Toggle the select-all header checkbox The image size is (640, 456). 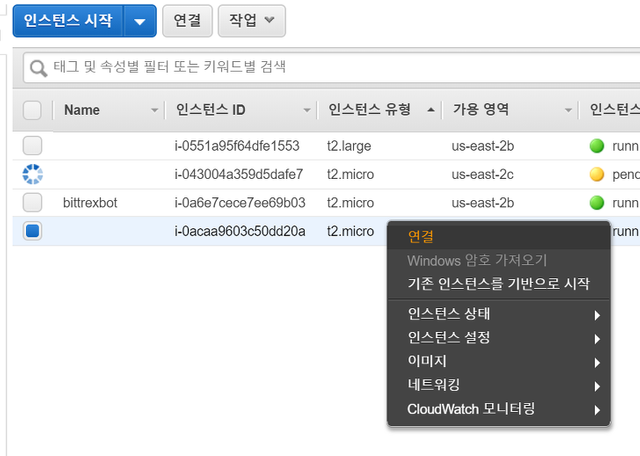[x=32, y=110]
